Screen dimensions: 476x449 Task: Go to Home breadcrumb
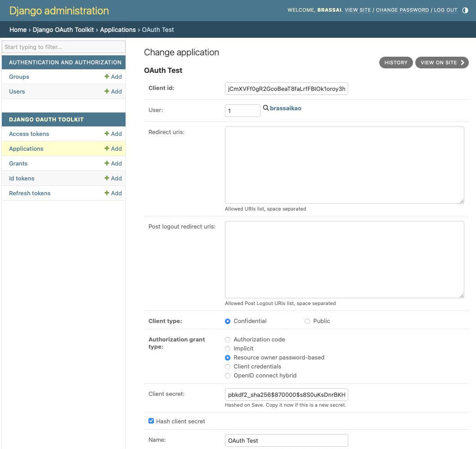pos(18,30)
